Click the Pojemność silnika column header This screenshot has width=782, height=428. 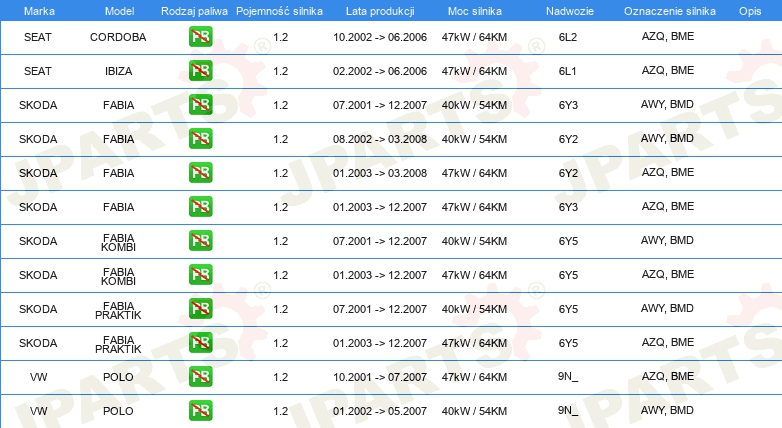point(279,11)
